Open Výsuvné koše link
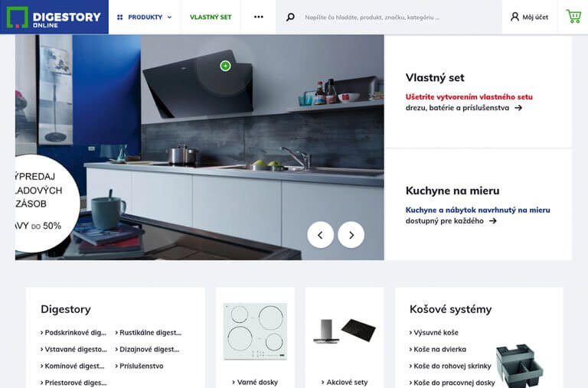The height and width of the screenshot is (388, 588). [x=434, y=333]
